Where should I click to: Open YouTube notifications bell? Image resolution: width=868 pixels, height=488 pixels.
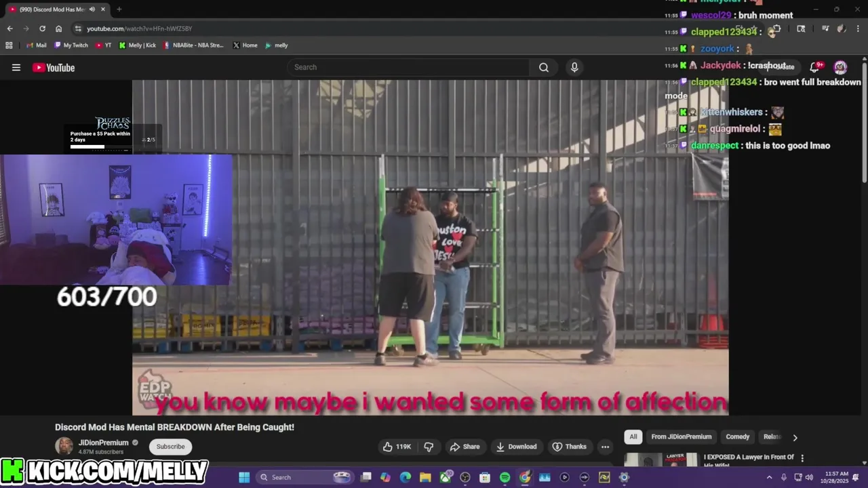[815, 66]
